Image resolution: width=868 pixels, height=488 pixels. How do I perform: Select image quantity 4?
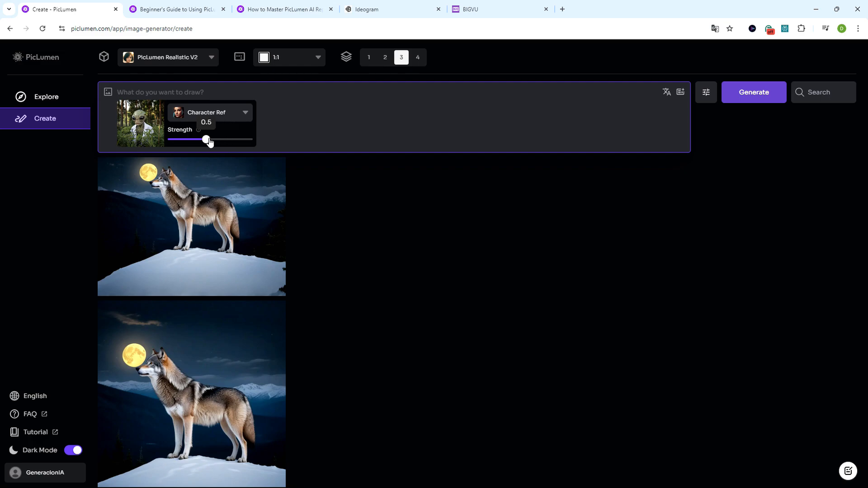(x=417, y=56)
